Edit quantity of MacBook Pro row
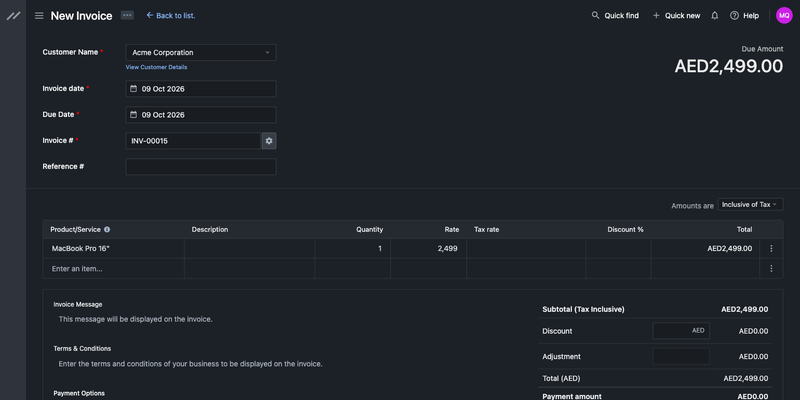Screen dimensions: 800x400 (353, 248)
